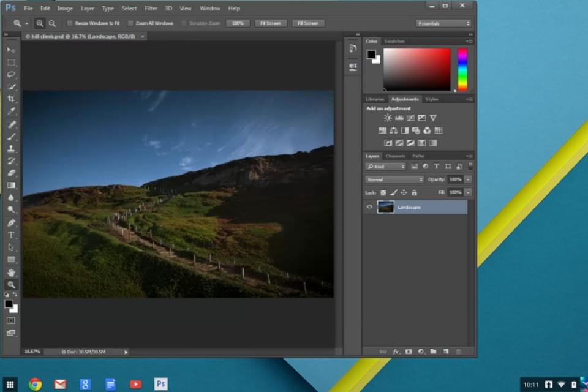Select the Zoom tool
Screen dimensions: 588x392
point(11,284)
